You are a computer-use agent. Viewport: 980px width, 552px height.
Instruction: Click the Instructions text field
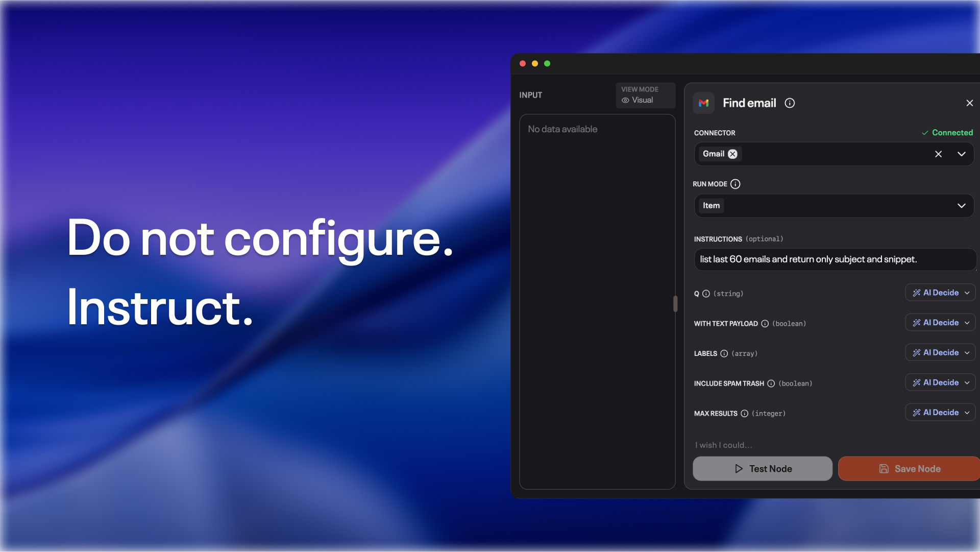tap(834, 259)
